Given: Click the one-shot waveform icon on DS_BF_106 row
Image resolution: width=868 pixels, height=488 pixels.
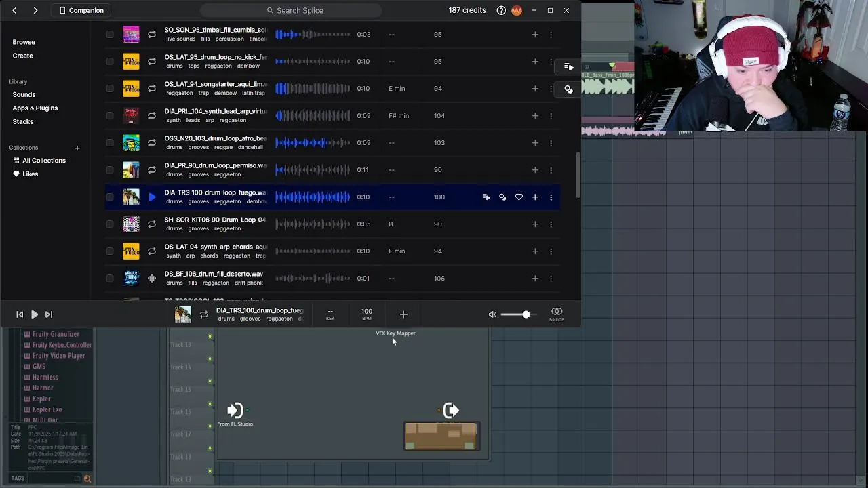Looking at the screenshot, I should point(152,278).
